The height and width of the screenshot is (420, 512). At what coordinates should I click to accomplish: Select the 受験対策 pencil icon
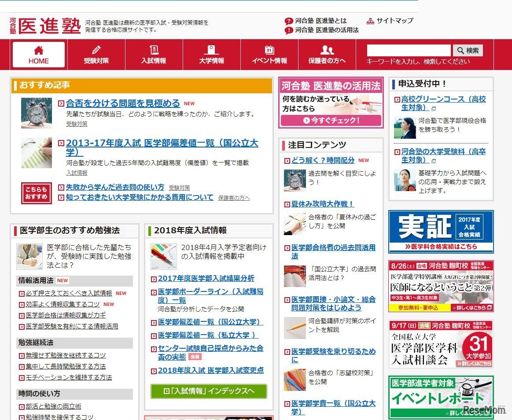[96, 49]
